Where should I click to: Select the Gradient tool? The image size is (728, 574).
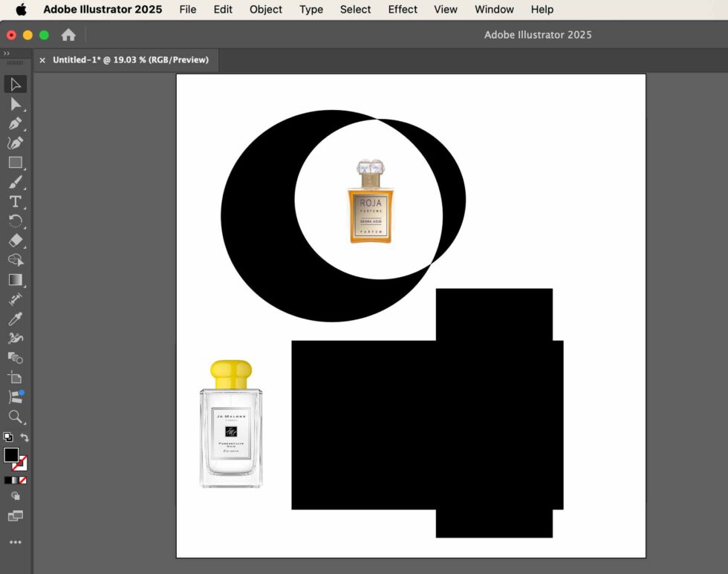tap(16, 279)
